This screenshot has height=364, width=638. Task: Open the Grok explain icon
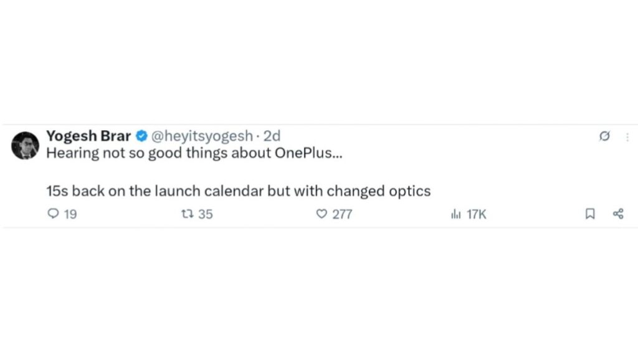point(604,138)
